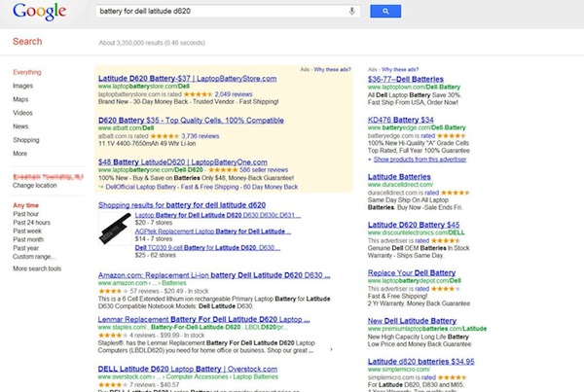Click Dell Official Laptop Battery sitelink

(x=140, y=187)
